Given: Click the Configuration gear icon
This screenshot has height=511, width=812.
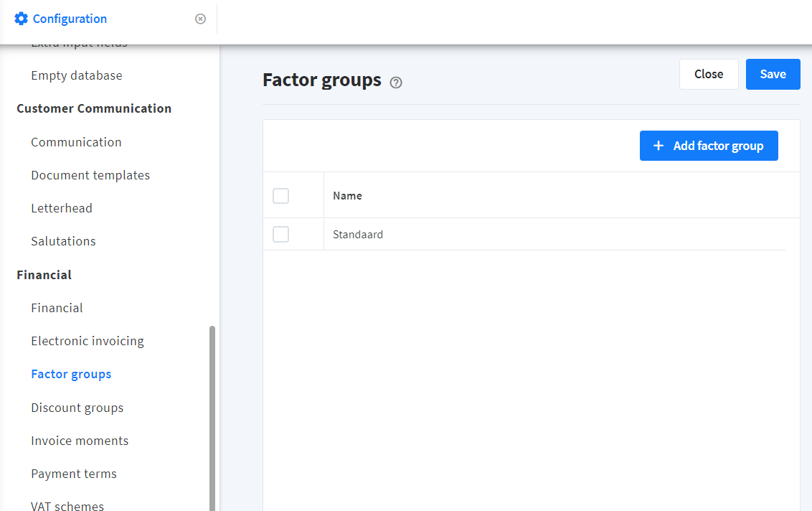Looking at the screenshot, I should (21, 19).
